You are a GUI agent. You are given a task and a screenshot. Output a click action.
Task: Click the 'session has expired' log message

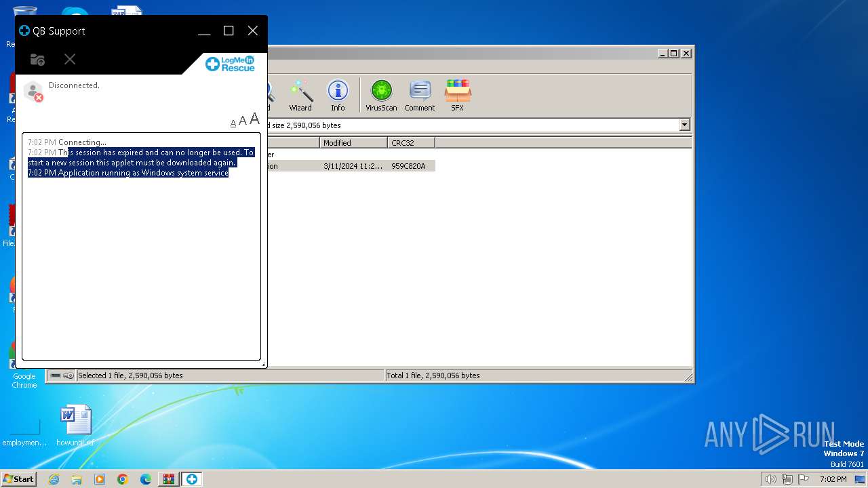[x=141, y=158]
